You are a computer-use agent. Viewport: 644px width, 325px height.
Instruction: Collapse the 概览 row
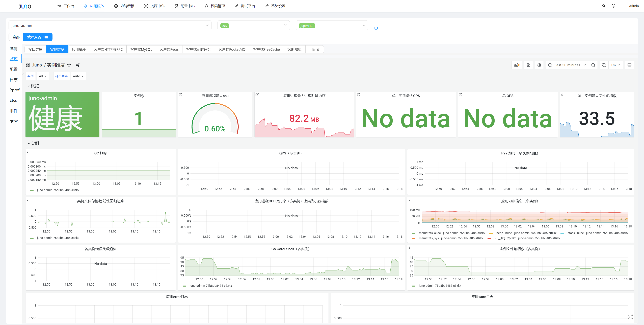[33, 86]
